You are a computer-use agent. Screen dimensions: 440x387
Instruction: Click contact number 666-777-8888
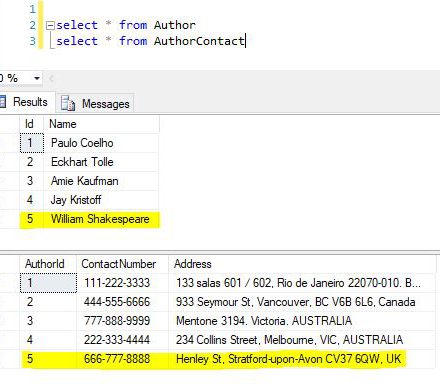(122, 359)
